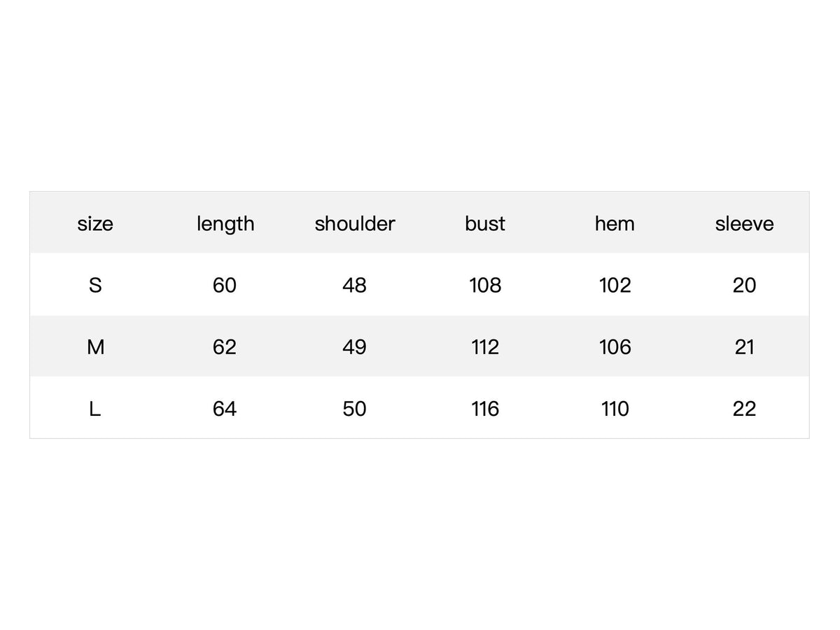The image size is (840, 630).
Task: Click the S length value 60
Action: [x=225, y=286]
